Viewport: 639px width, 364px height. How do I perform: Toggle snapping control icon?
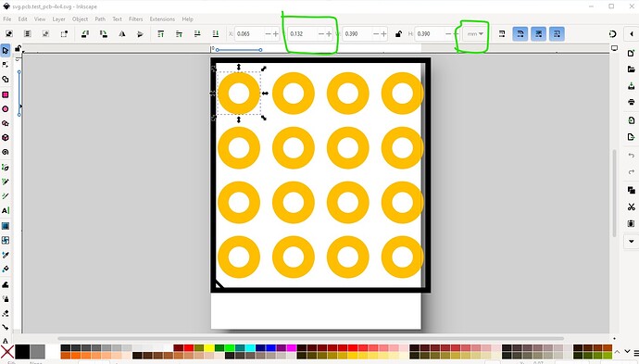point(612,34)
